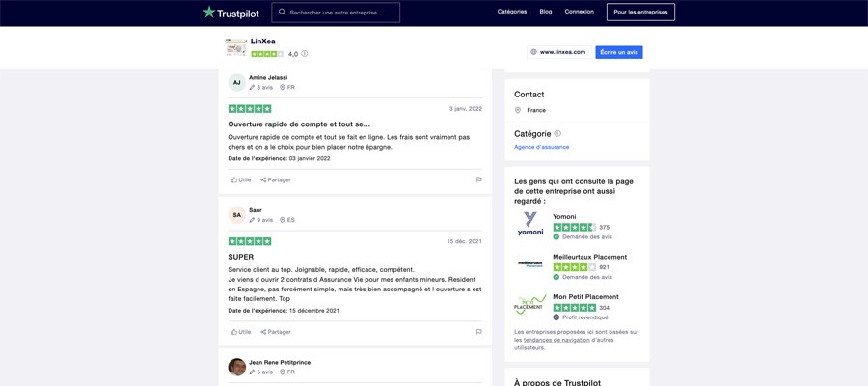
Task: Click the 3 avis count under Amine Jelassi
Action: (x=261, y=88)
